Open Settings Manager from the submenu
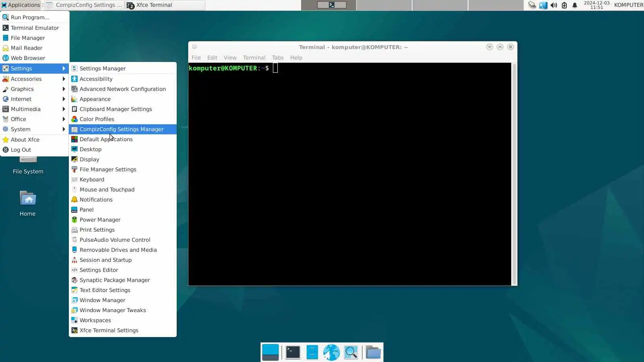 (x=123, y=68)
